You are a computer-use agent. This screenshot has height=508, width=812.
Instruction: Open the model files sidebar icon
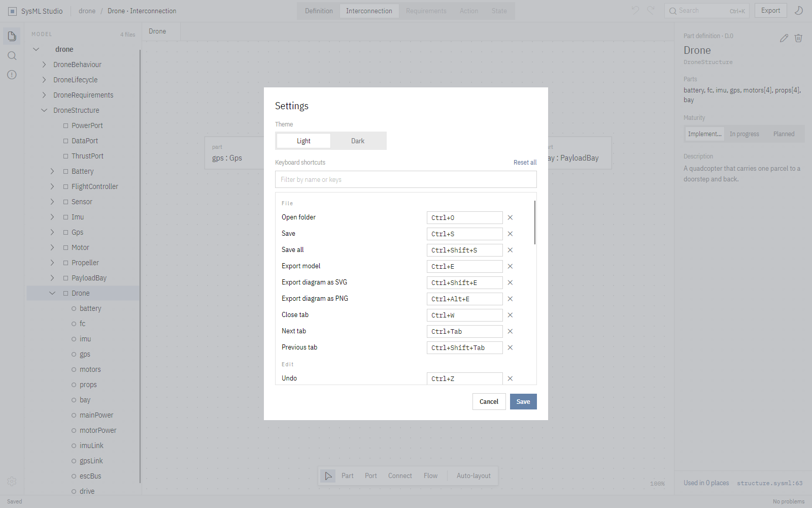point(12,36)
